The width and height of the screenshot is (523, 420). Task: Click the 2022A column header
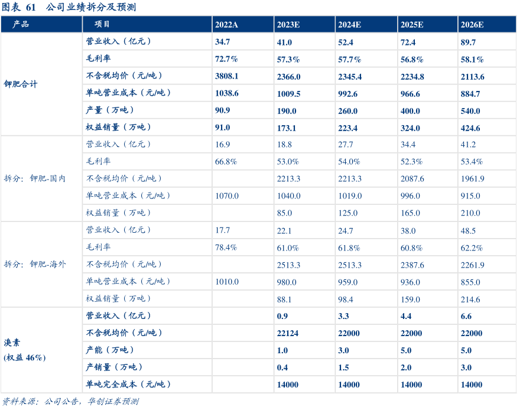(227, 25)
